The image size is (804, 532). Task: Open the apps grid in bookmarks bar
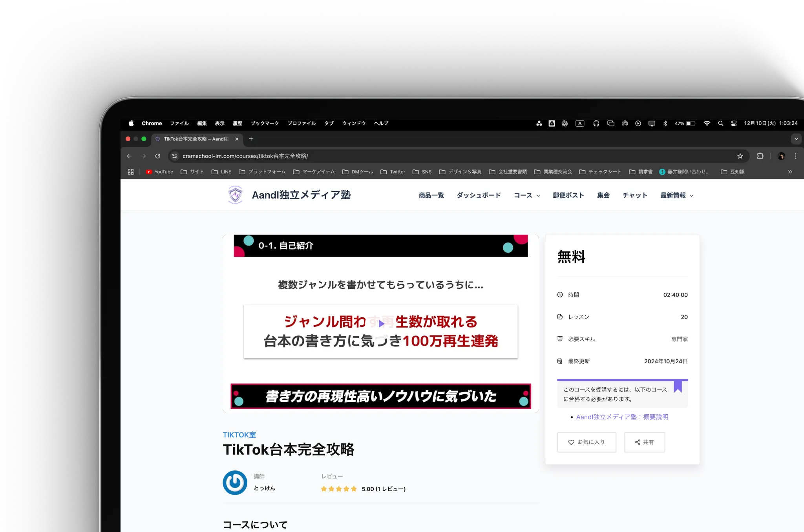point(131,172)
